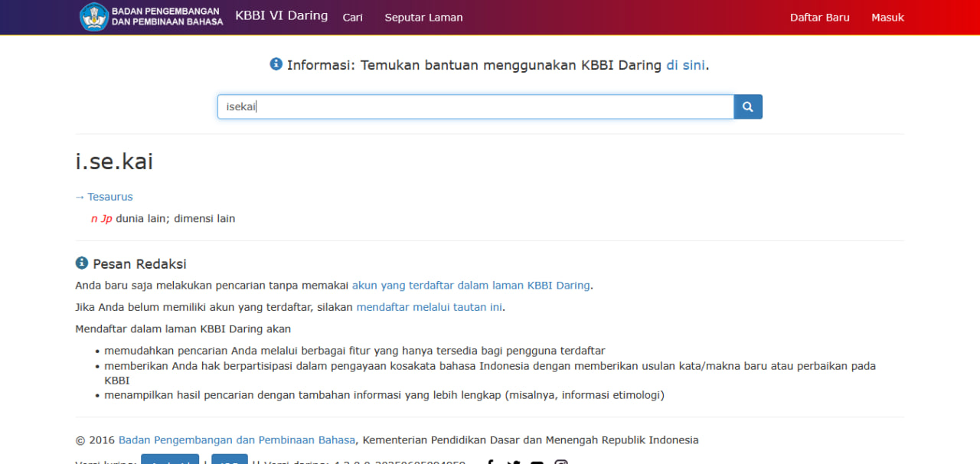The width and height of the screenshot is (980, 464).
Task: Click the Badan Pengembangan logo emblem
Action: coord(94,17)
